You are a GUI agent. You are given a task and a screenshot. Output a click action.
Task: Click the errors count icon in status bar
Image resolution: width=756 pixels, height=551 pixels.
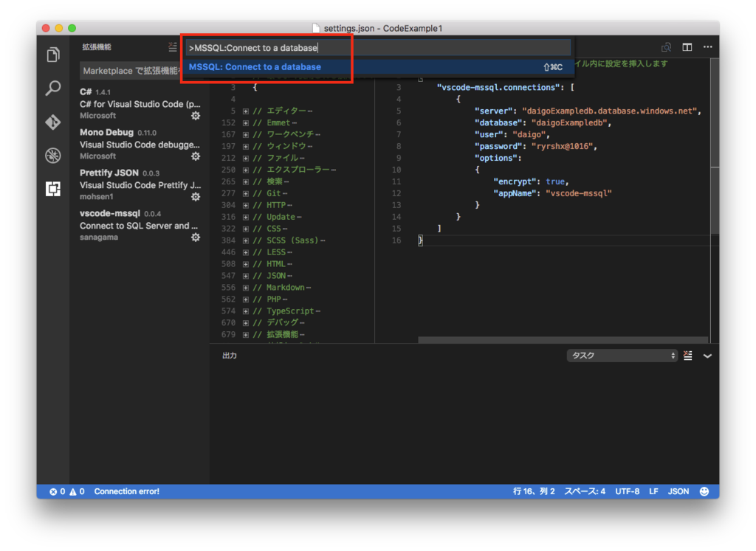tap(53, 491)
